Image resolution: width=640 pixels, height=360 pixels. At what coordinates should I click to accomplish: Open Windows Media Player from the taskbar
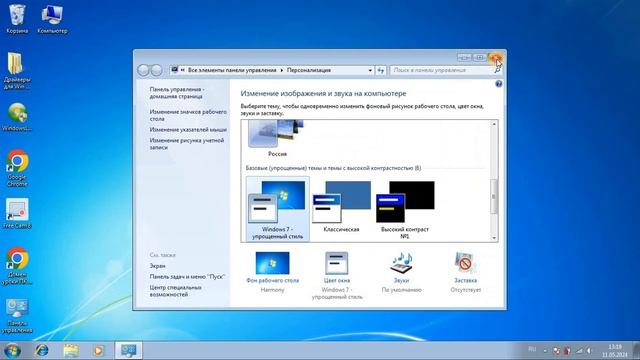(x=98, y=351)
